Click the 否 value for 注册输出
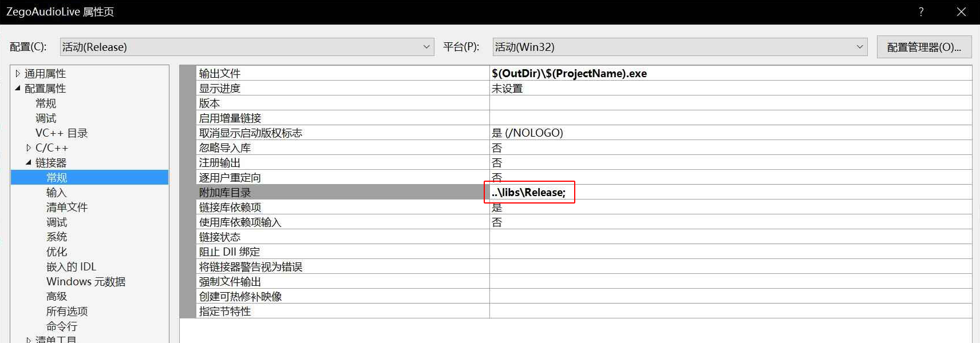The width and height of the screenshot is (980, 343). tap(497, 162)
